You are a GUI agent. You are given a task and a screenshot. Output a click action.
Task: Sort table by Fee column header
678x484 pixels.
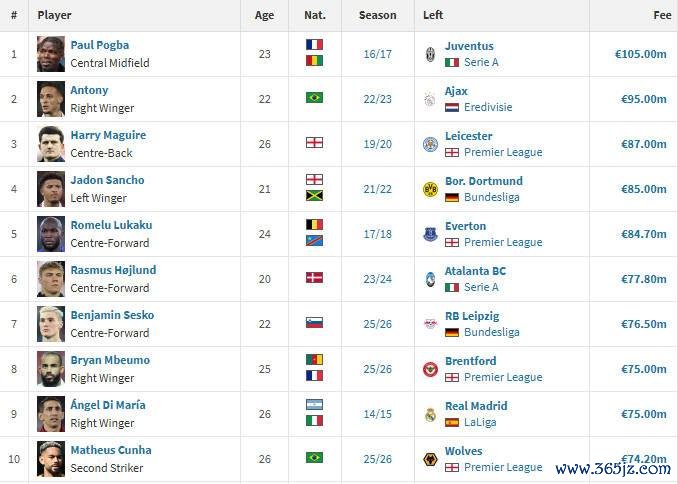pyautogui.click(x=662, y=15)
